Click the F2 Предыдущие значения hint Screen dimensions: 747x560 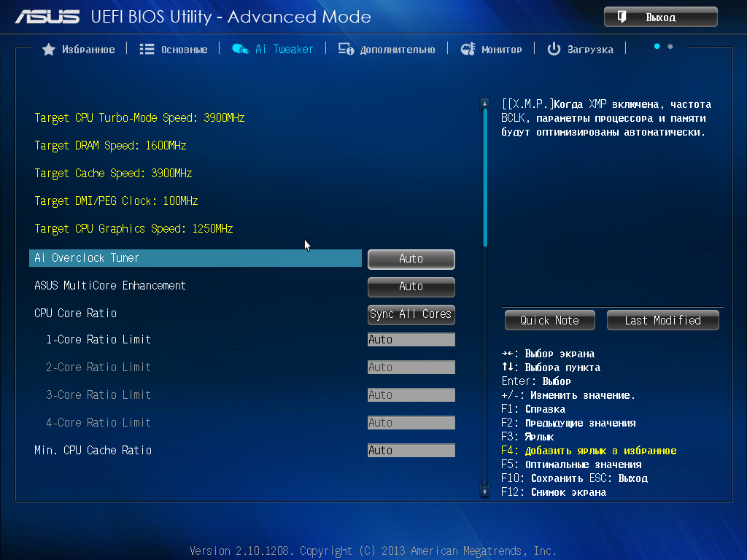click(568, 423)
